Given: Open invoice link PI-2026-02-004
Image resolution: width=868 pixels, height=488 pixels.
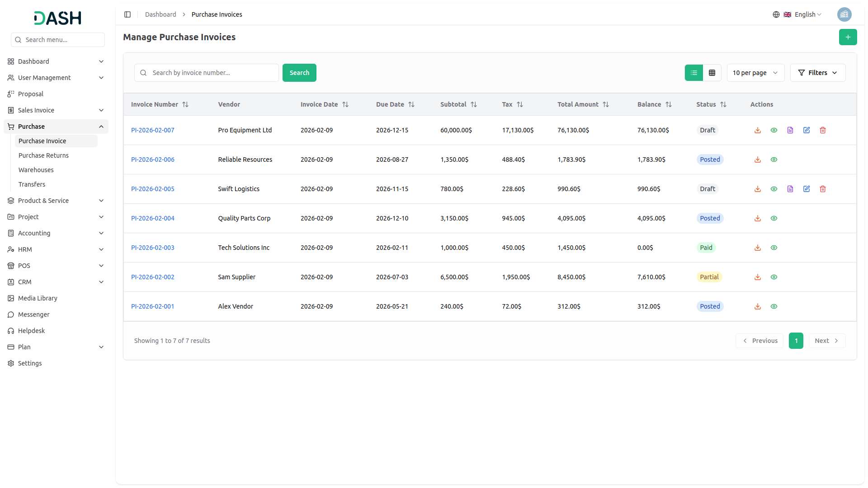Looking at the screenshot, I should coord(153,218).
